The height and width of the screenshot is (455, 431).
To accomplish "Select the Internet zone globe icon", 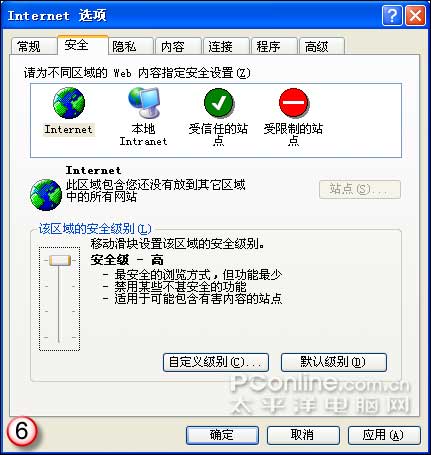I will pos(69,103).
